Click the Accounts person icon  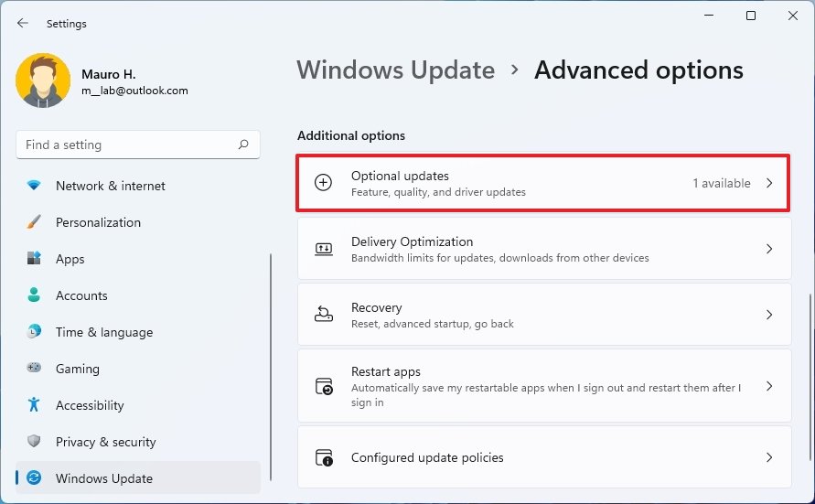click(34, 295)
